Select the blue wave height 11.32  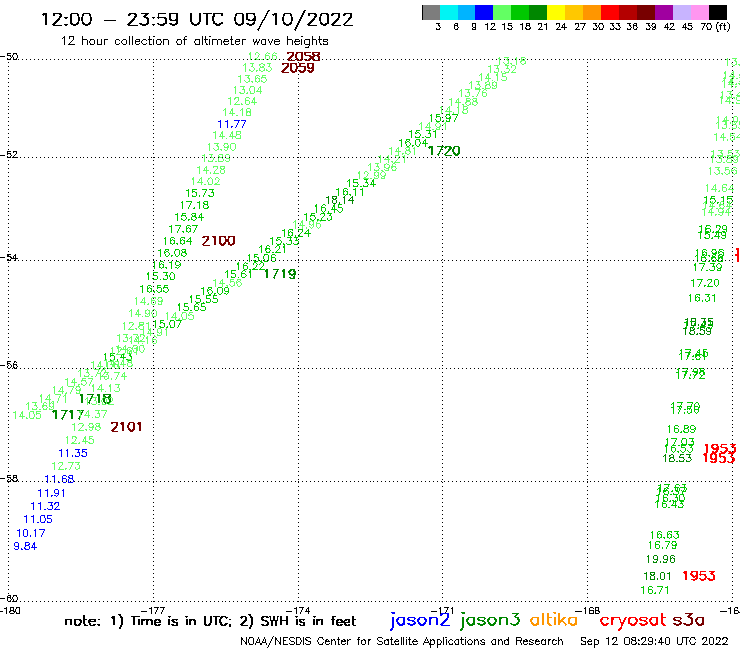click(45, 506)
